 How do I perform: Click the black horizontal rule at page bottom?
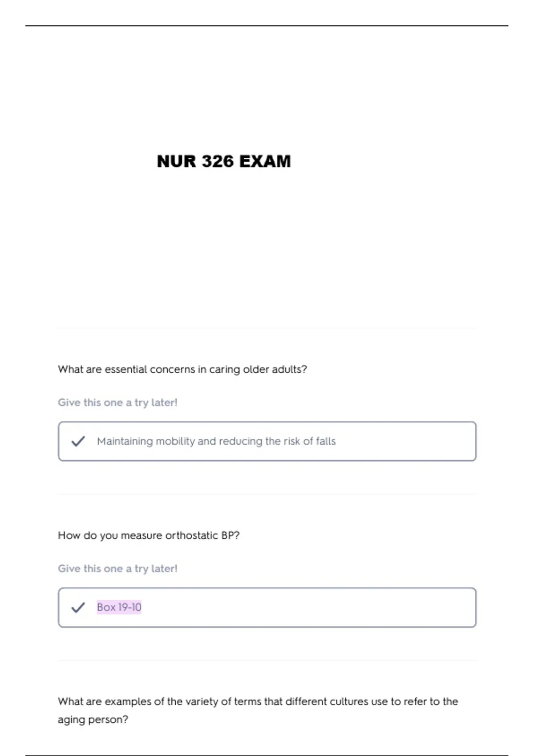point(267,755)
